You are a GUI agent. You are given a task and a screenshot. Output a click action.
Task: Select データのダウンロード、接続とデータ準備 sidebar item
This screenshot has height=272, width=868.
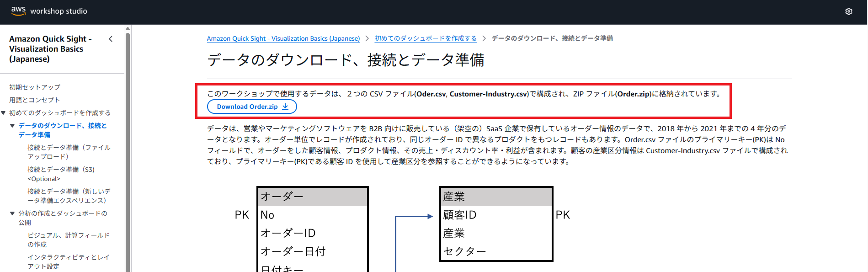coord(63,130)
